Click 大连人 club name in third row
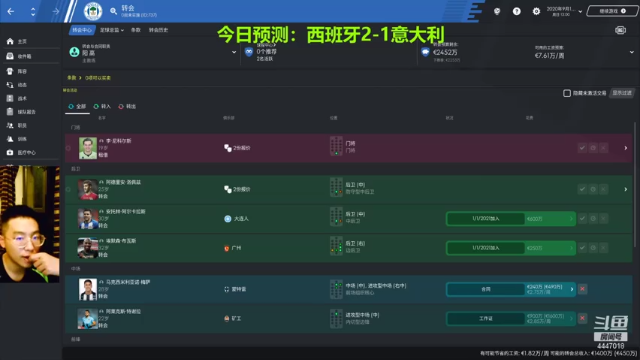The height and width of the screenshot is (360, 640). point(241,219)
